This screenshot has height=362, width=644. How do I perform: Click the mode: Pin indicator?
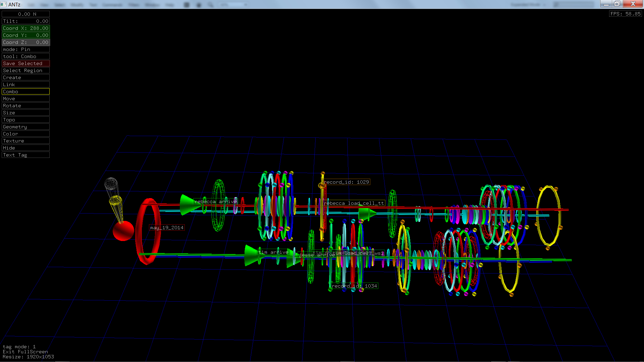click(x=25, y=49)
